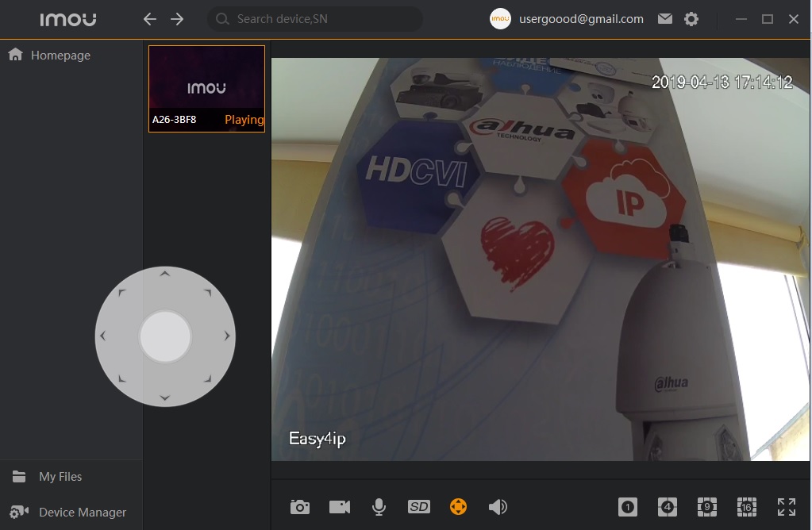
Task: Open the messages envelope icon
Action: (665, 19)
